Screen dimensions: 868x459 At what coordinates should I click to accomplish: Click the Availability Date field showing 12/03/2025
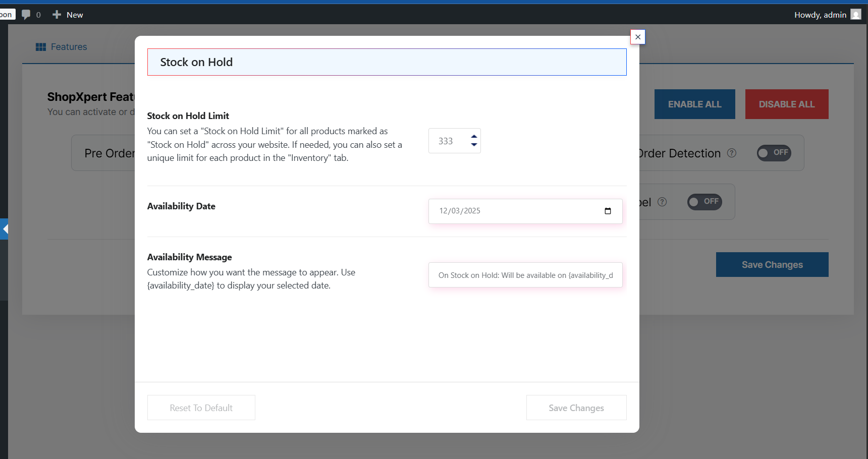(x=525, y=211)
